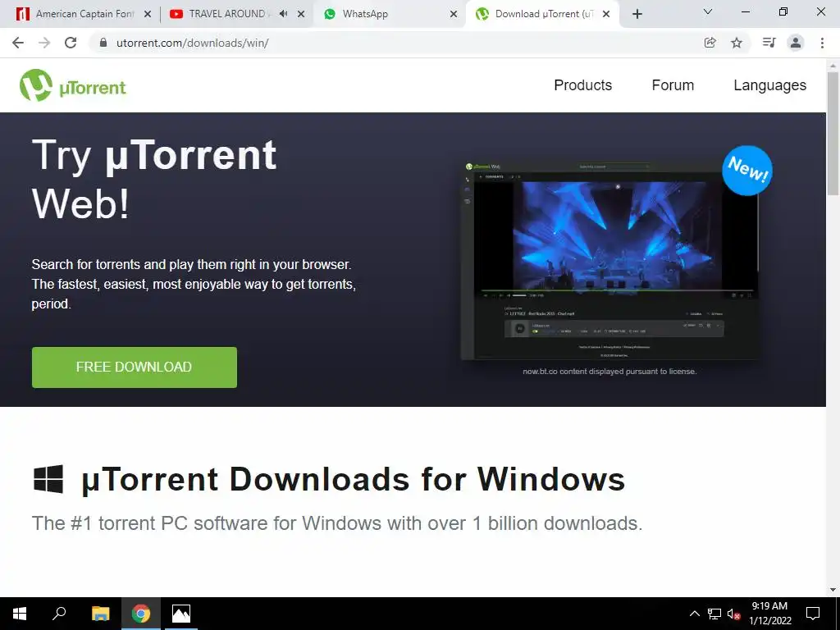Go back with the browser back arrow
The width and height of the screenshot is (840, 630).
point(18,43)
